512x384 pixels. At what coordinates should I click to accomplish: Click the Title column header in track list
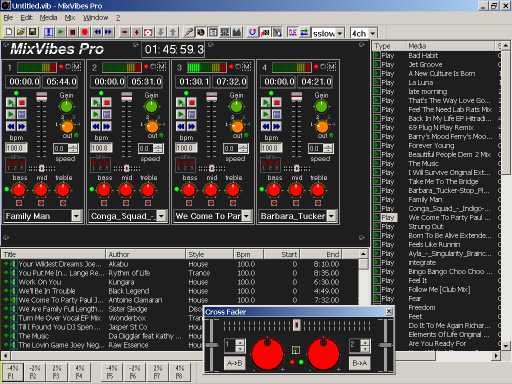tap(53, 254)
